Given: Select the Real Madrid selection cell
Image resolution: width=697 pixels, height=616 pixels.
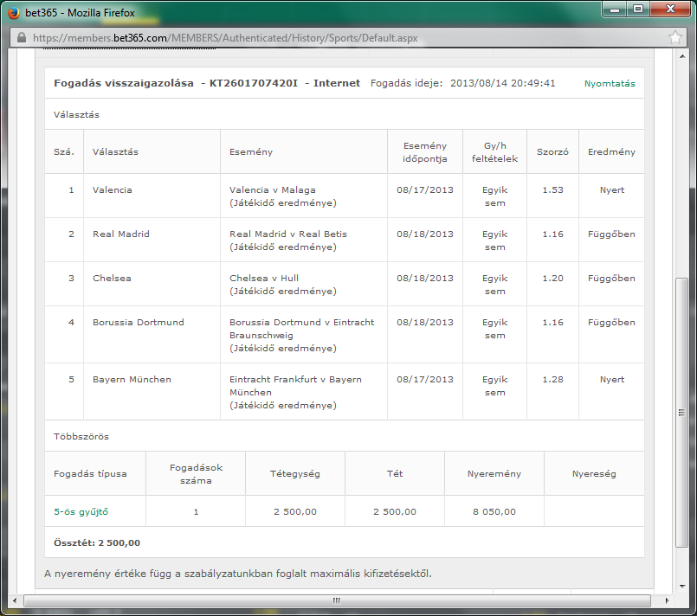Looking at the screenshot, I should pyautogui.click(x=152, y=240).
